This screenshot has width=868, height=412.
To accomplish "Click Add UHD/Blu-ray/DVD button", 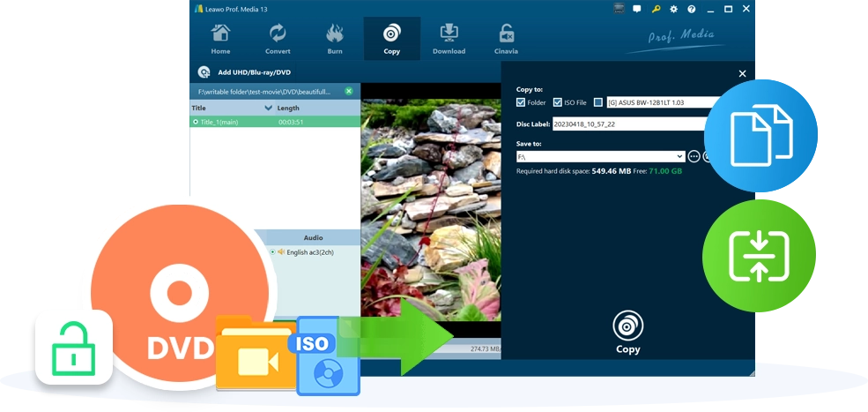I will [x=245, y=72].
